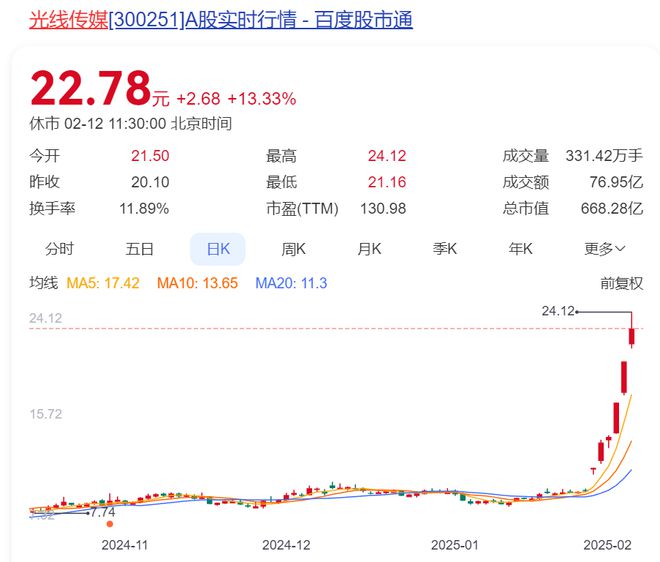This screenshot has width=660, height=562.
Task: Click the 成交额 value 76.95亿
Action: coord(616,182)
